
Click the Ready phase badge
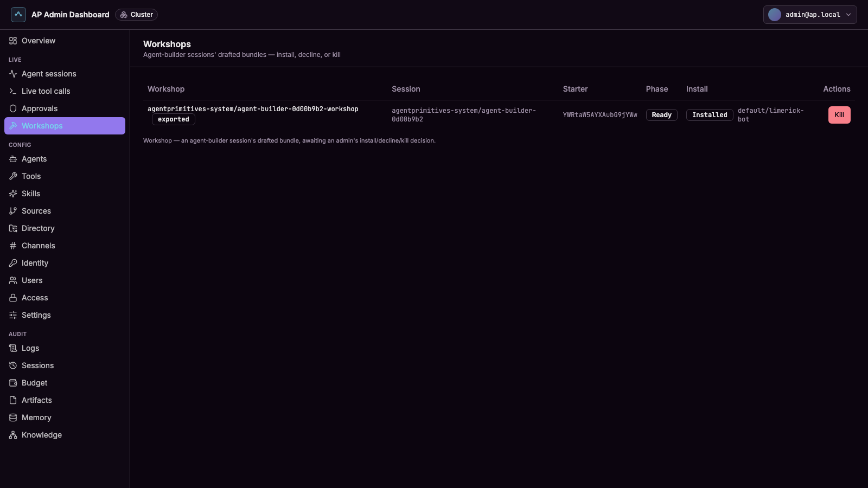coord(661,115)
